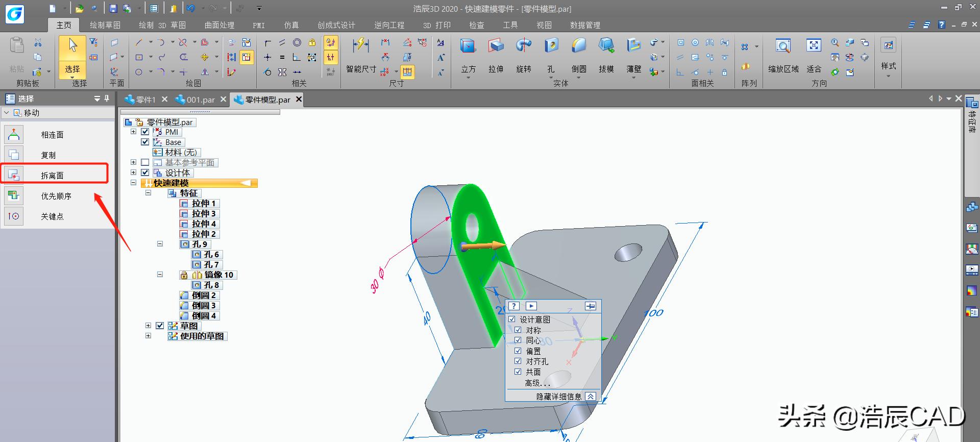Toggle 设计体 checkbox
This screenshot has width=980, height=442.
tap(145, 173)
